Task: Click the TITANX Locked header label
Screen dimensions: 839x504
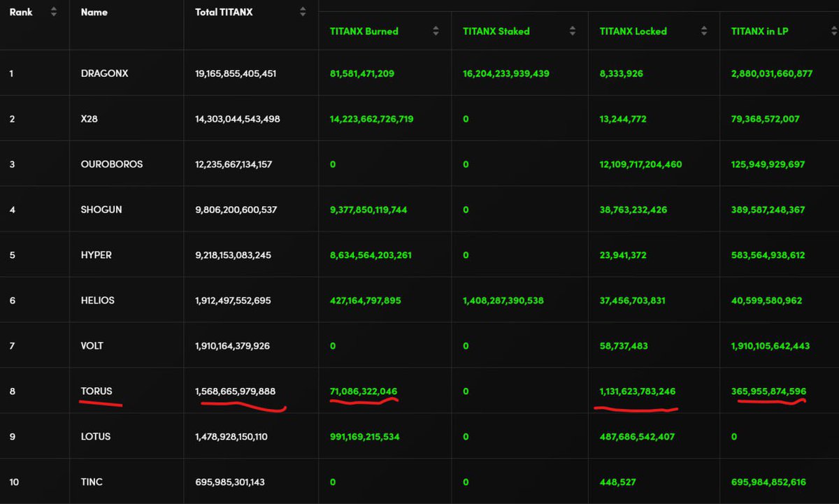Action: (633, 31)
